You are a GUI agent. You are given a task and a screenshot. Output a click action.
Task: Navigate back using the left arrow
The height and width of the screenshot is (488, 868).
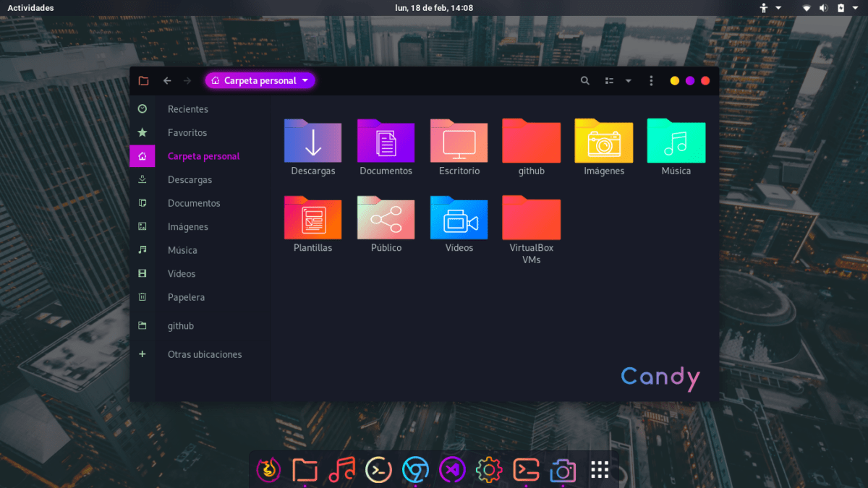167,81
